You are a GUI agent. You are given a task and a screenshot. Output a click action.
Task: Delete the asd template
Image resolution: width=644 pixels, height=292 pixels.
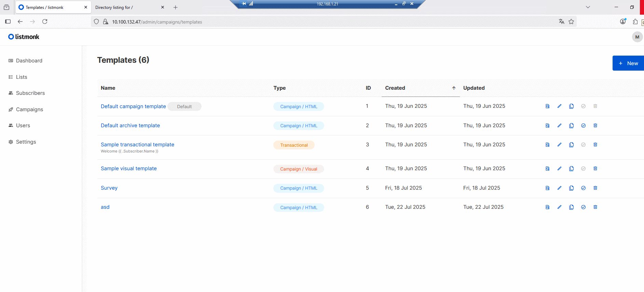point(595,207)
